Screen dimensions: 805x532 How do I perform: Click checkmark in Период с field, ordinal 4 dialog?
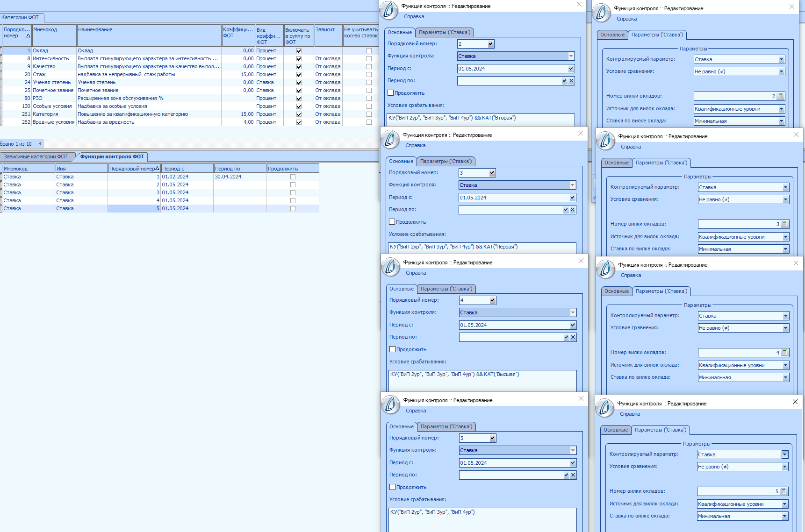573,325
